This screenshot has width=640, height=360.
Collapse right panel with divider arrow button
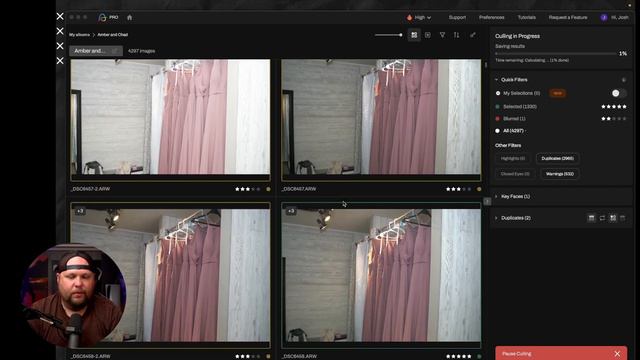pos(487,201)
